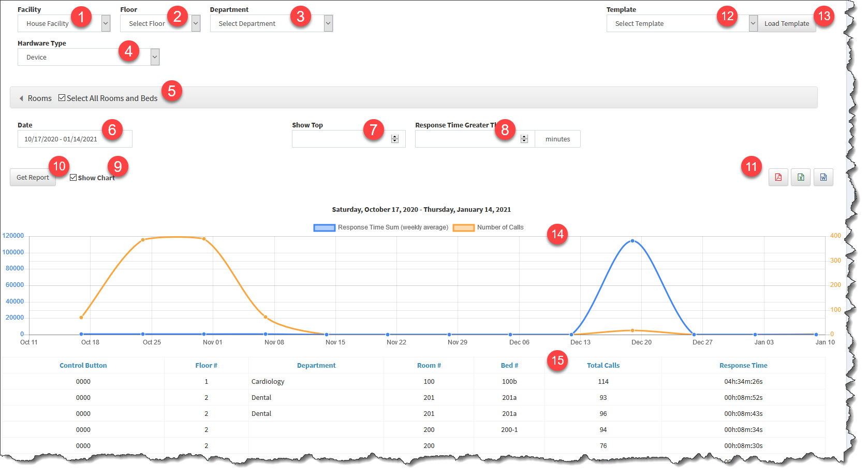
Task: Open the Select Template dropdown
Action: (682, 23)
